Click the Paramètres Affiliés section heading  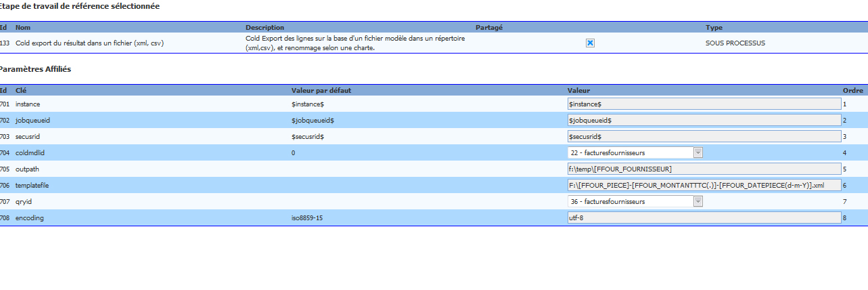pos(35,69)
